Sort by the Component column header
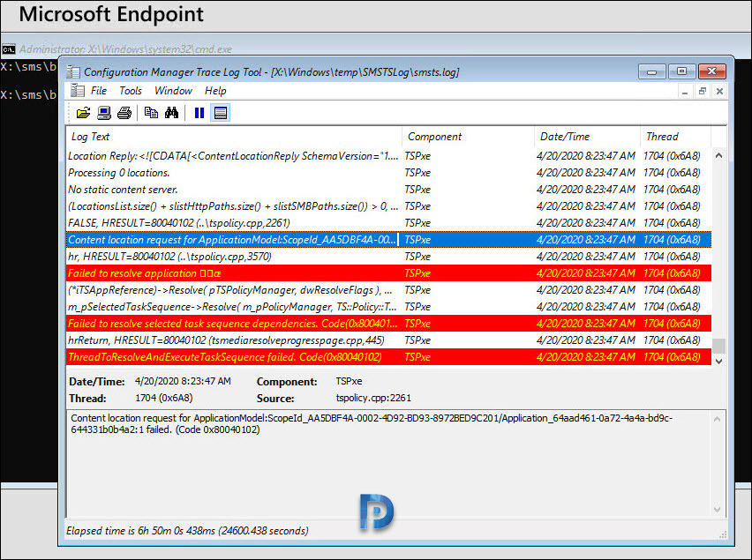The width and height of the screenshot is (752, 560). (x=469, y=137)
